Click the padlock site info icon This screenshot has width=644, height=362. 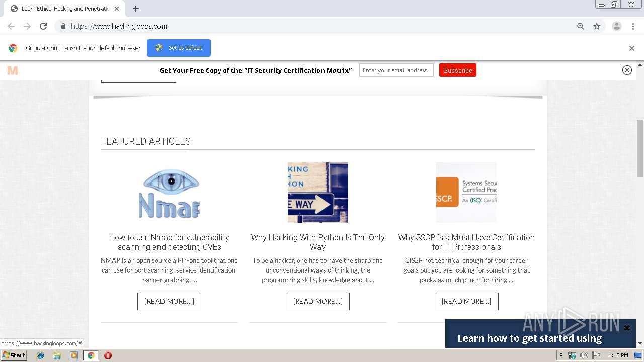click(x=63, y=26)
